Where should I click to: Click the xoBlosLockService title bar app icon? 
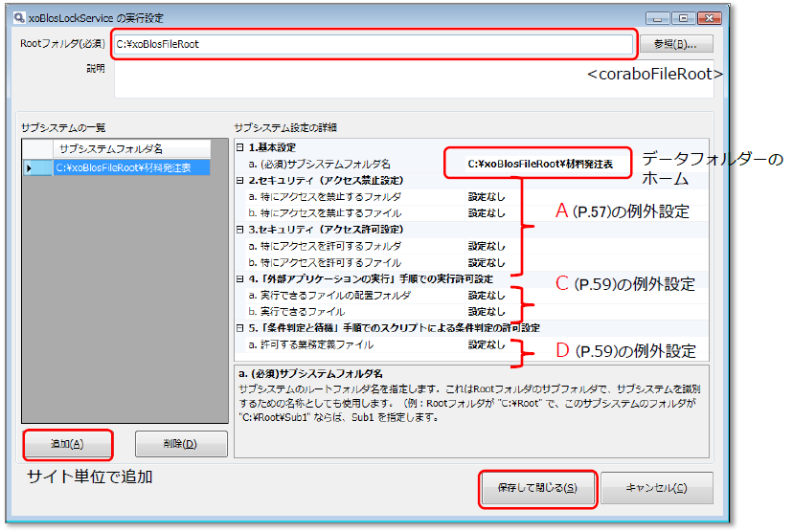[20, 17]
